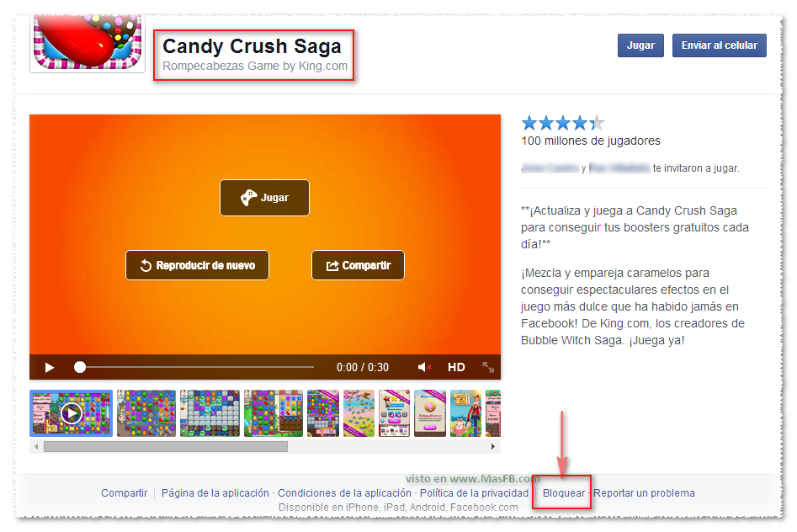Click Compartir button on video overlay
Image resolution: width=797 pixels, height=532 pixels.
click(x=358, y=265)
